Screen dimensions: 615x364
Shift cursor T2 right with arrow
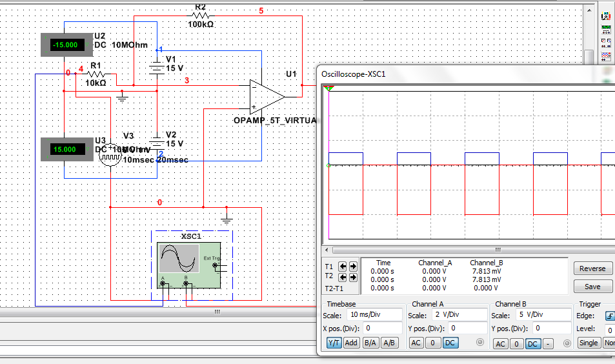coord(353,278)
